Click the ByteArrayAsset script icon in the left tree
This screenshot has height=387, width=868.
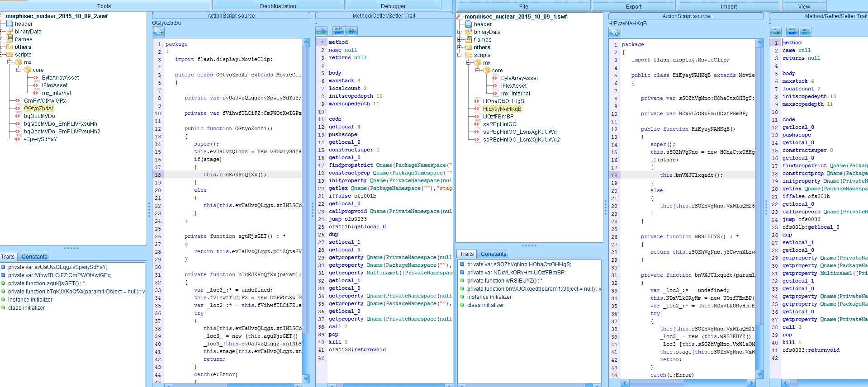click(36, 77)
